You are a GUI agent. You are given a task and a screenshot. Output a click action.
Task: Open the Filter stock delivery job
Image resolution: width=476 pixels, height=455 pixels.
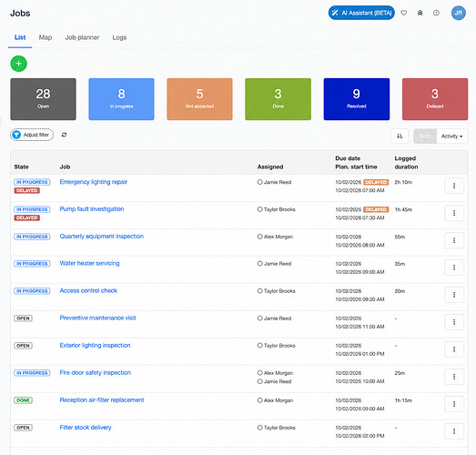(x=86, y=428)
